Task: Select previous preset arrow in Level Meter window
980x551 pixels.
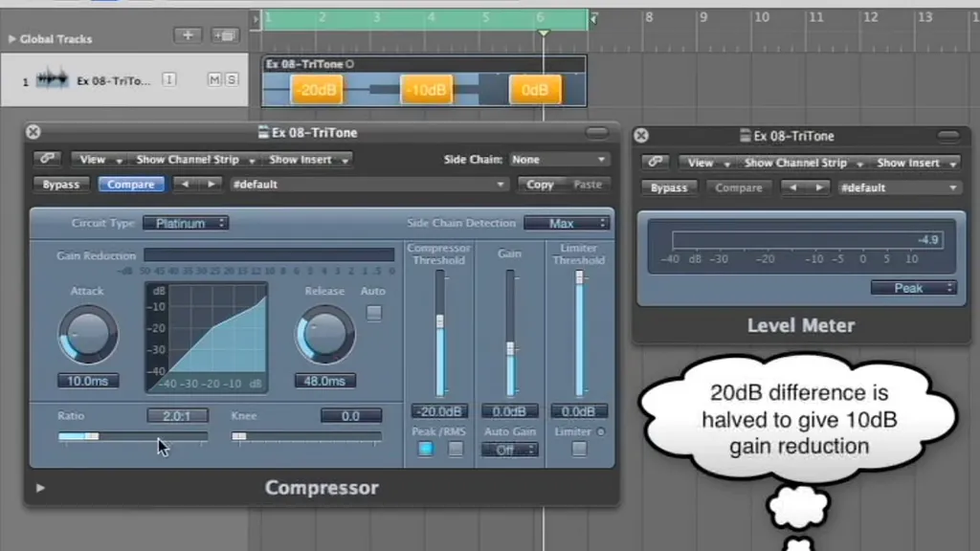Action: click(792, 187)
